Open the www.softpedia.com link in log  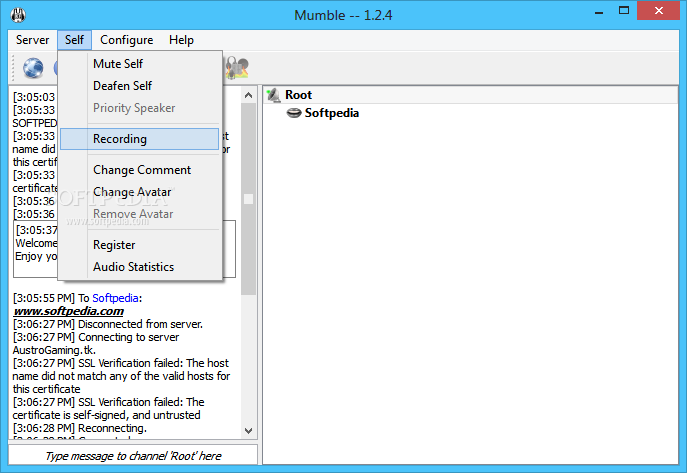click(x=68, y=311)
